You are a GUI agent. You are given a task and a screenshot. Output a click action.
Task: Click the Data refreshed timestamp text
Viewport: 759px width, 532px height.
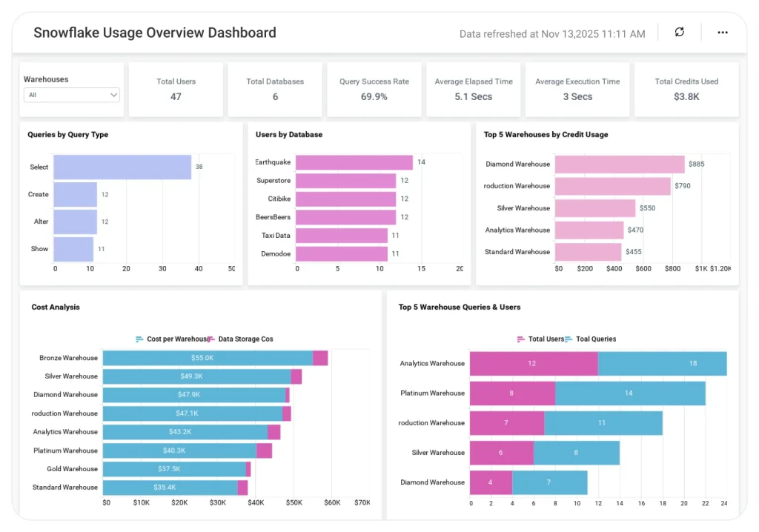552,34
